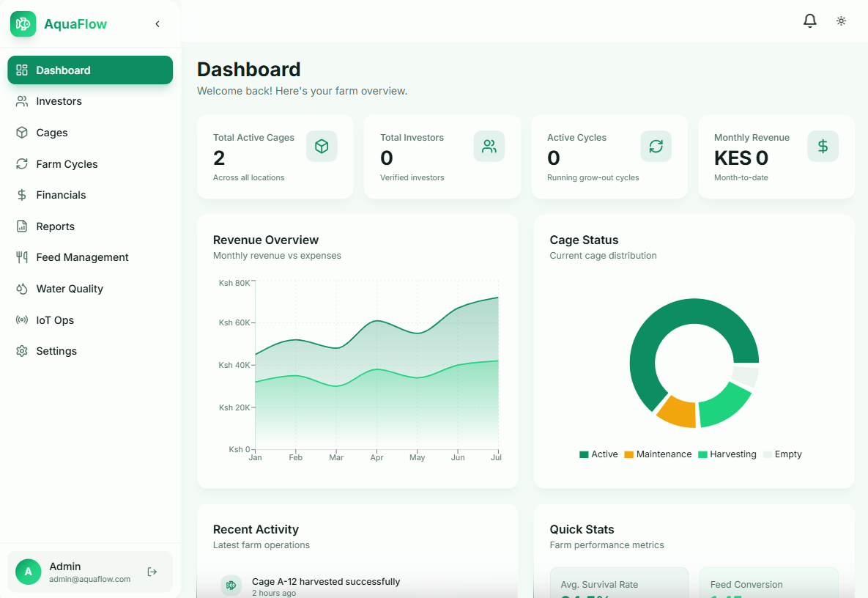Click the admin@aquaflow.com email text

[89, 580]
